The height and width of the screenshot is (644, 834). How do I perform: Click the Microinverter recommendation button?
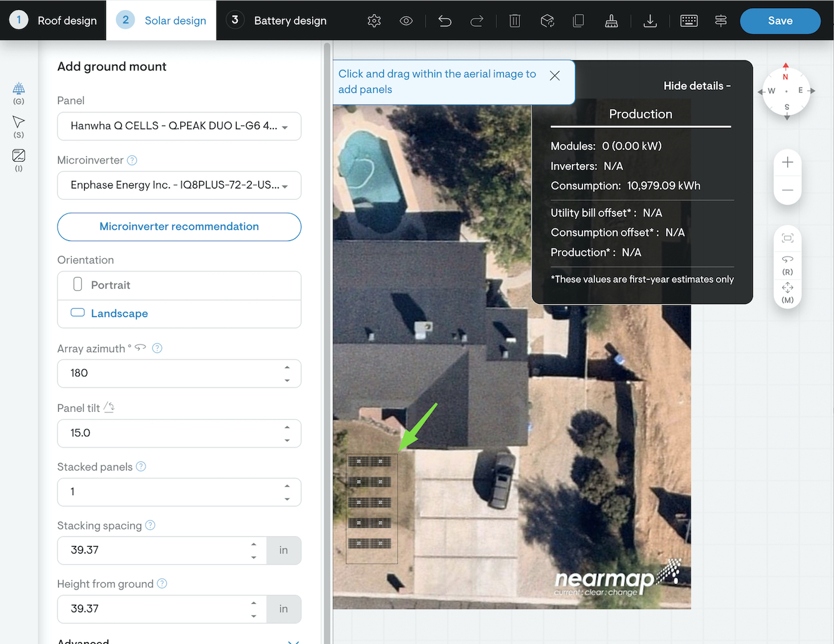(179, 227)
